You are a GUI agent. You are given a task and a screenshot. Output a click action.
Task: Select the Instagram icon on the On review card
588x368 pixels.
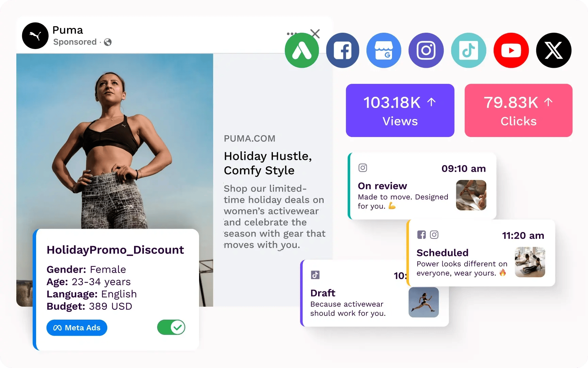point(362,168)
